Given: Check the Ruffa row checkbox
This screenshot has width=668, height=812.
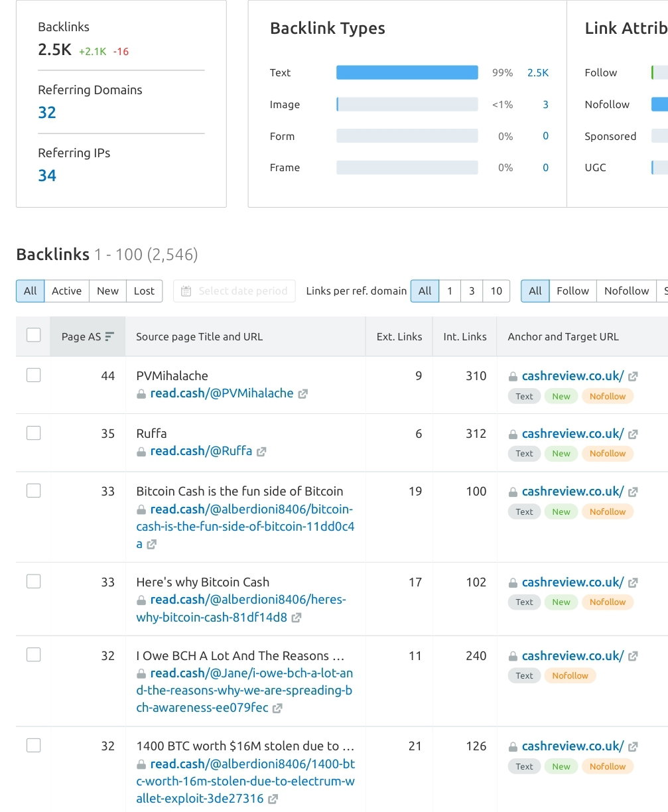Looking at the screenshot, I should 34,433.
